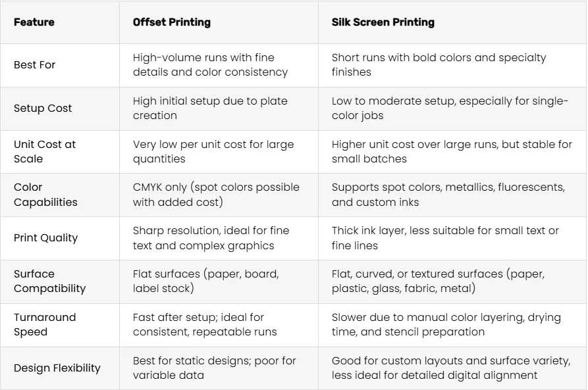Select the Turnaround Speed row label
Viewport: 588px width, 390px height.
(x=45, y=324)
